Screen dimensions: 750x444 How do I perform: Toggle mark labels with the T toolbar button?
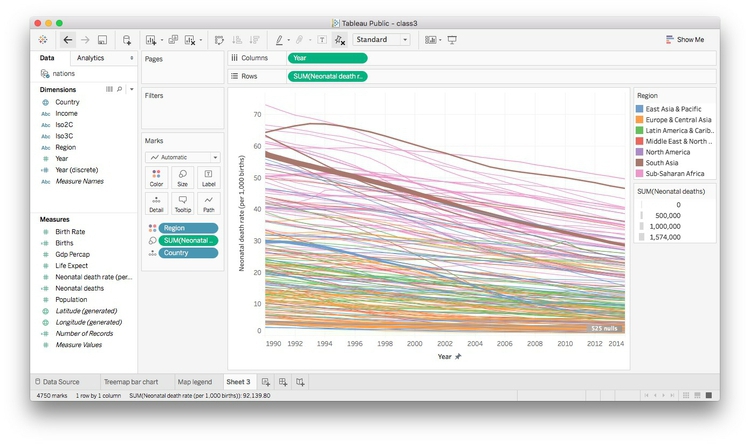322,40
